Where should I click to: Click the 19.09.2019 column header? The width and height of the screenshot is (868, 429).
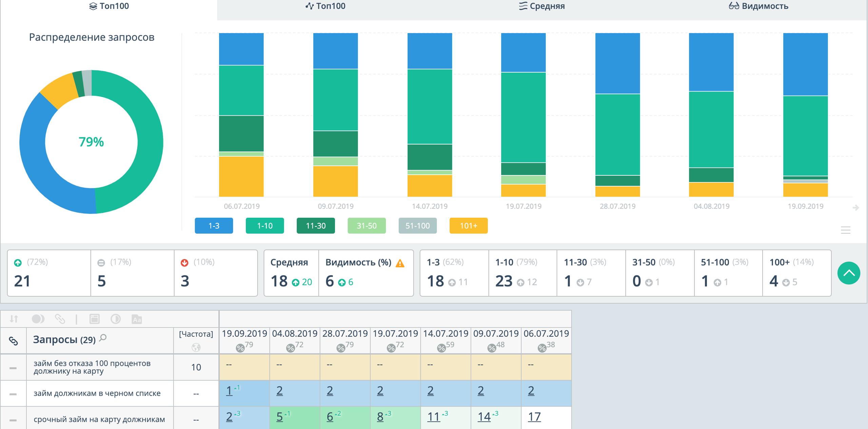coord(244,333)
